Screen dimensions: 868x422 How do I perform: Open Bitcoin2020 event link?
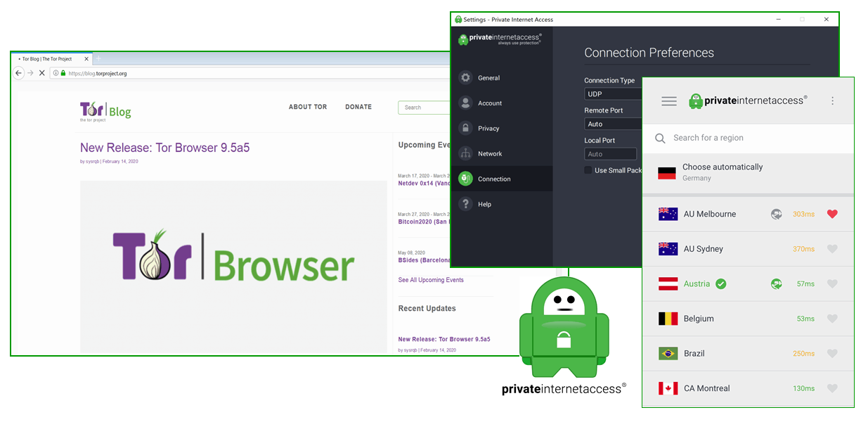click(424, 222)
